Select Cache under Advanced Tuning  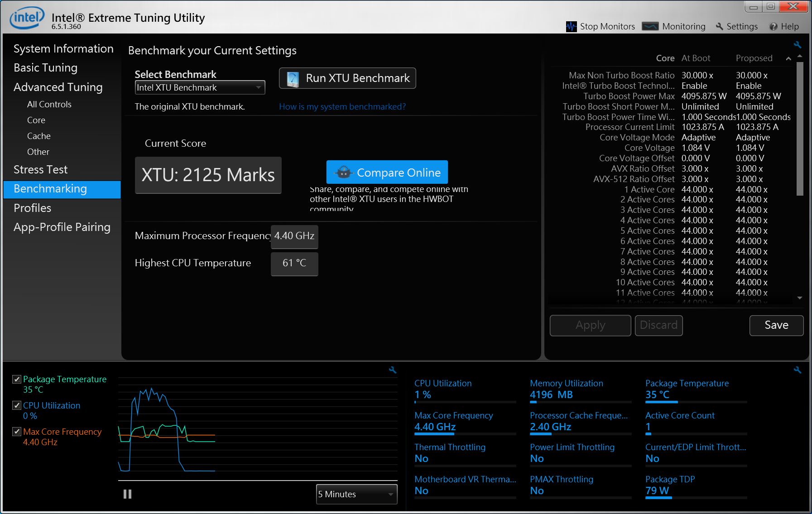pyautogui.click(x=39, y=136)
